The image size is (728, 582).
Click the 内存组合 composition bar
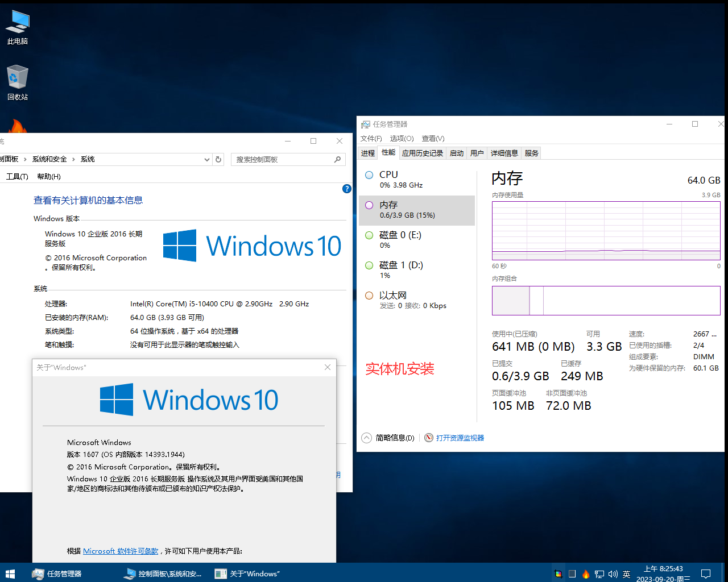coord(606,301)
